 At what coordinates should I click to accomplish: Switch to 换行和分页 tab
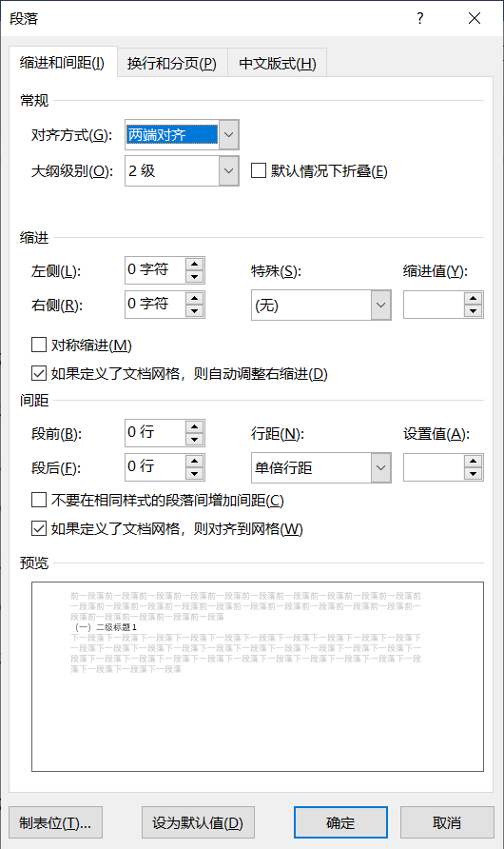(172, 64)
